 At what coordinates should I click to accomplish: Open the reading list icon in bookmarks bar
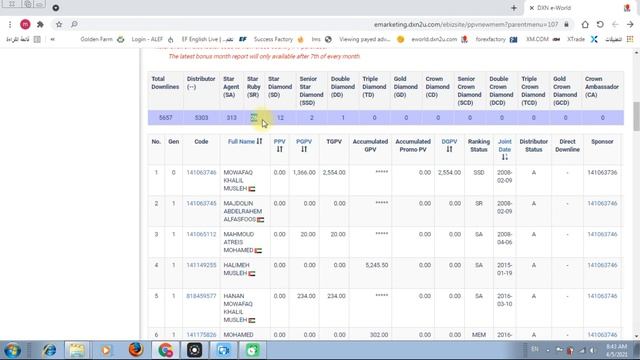[x=37, y=39]
